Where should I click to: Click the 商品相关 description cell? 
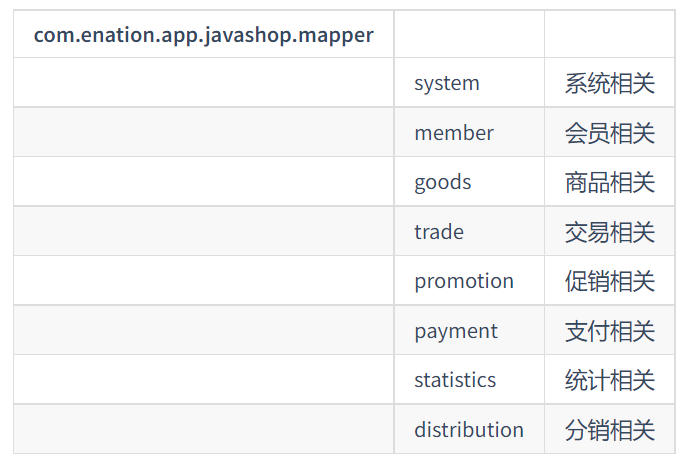pos(609,181)
